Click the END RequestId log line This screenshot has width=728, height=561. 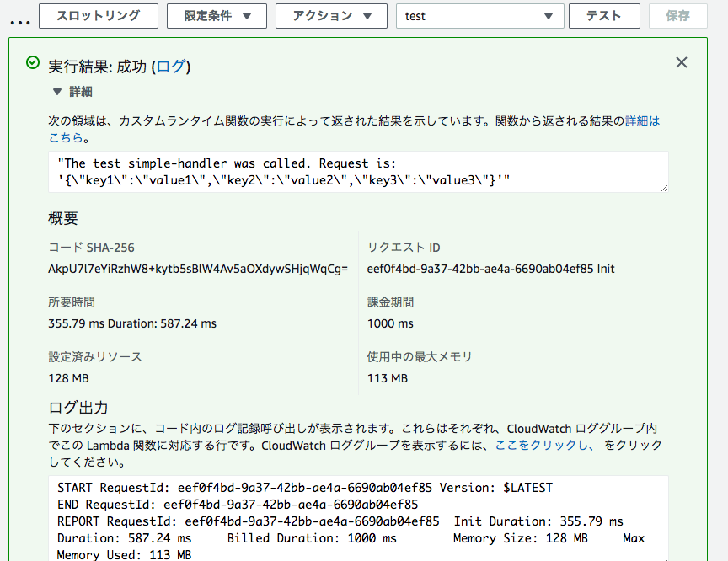pyautogui.click(x=238, y=505)
